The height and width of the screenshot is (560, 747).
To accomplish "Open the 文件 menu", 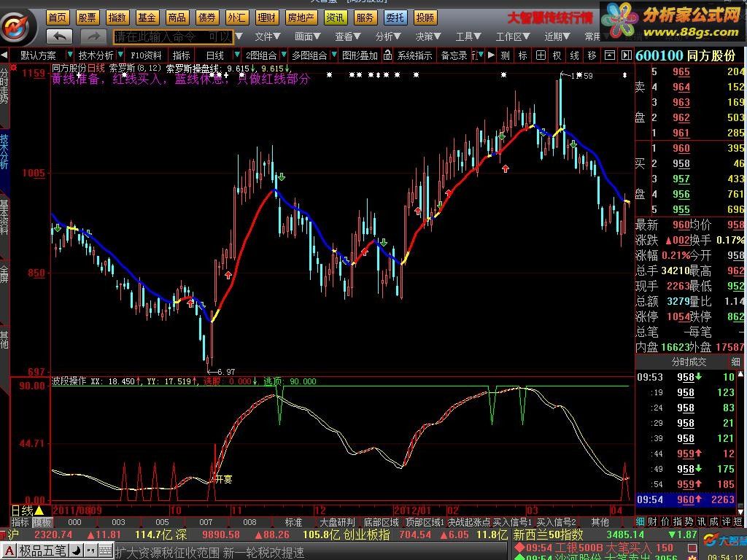I will point(267,36).
